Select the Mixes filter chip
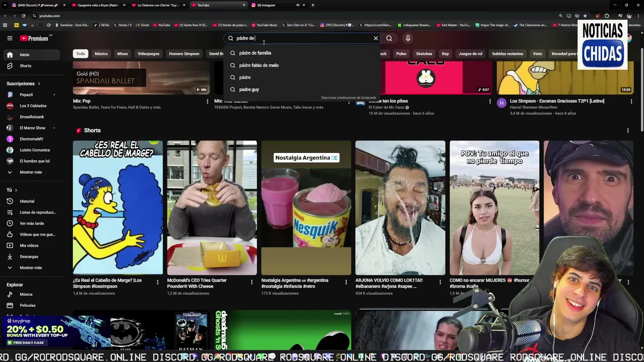The image size is (644, 362). [x=122, y=54]
